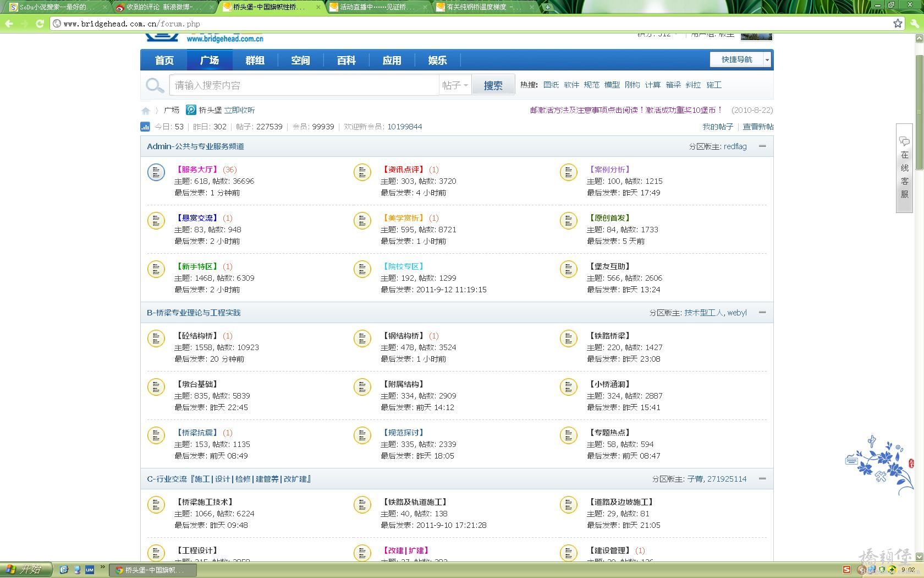The height and width of the screenshot is (578, 924).
Task: Open the 帖子 search type dropdown
Action: click(x=455, y=85)
